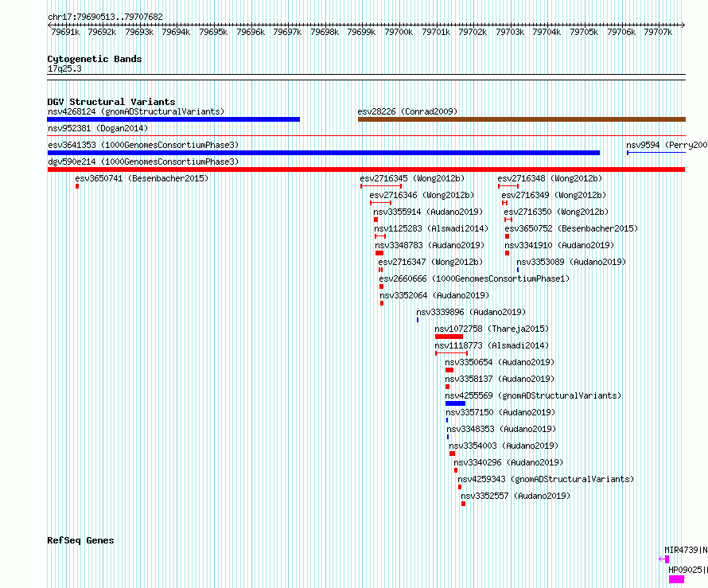The width and height of the screenshot is (708, 588).
Task: Open the esv2716346 (Wong2012b) label
Action: (x=422, y=195)
